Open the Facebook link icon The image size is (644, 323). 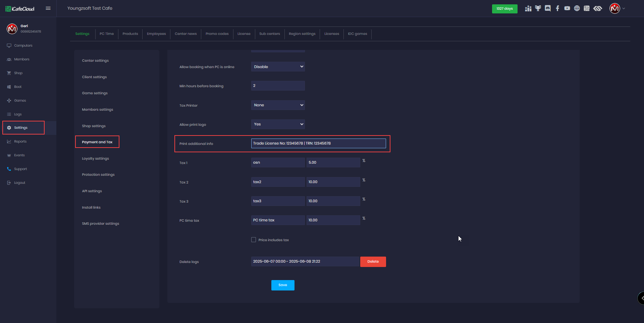pos(557,8)
